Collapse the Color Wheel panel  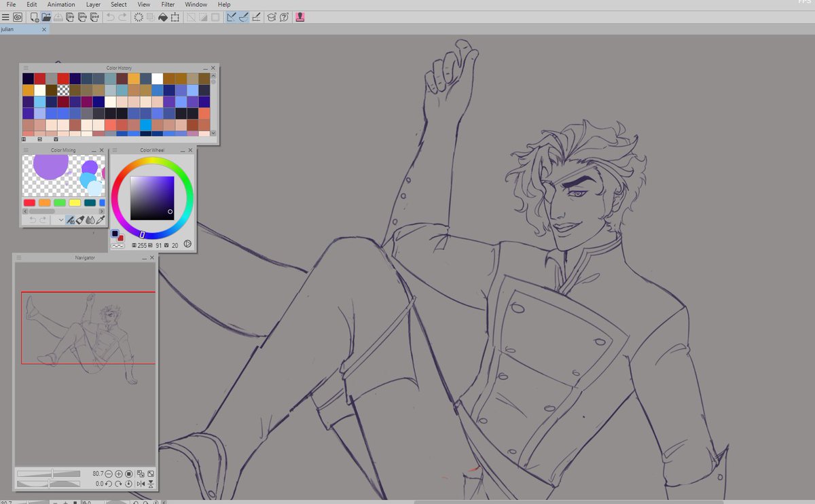point(182,150)
